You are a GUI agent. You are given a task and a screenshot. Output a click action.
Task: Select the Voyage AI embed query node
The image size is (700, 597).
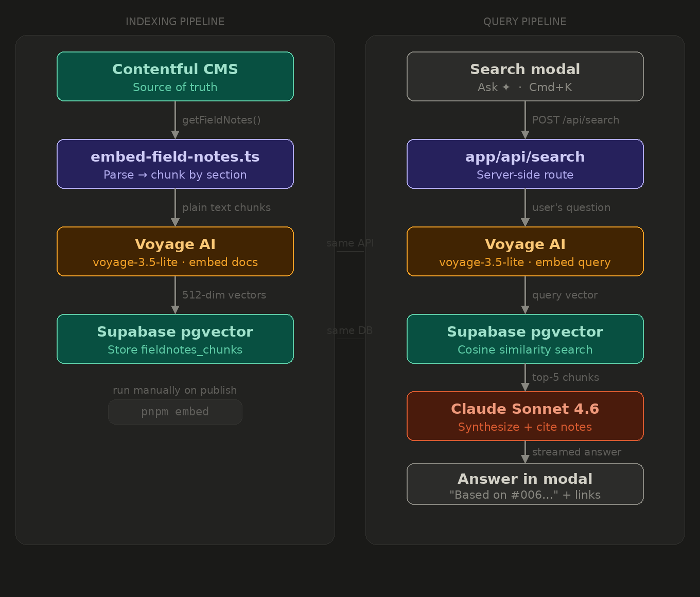pos(525,252)
